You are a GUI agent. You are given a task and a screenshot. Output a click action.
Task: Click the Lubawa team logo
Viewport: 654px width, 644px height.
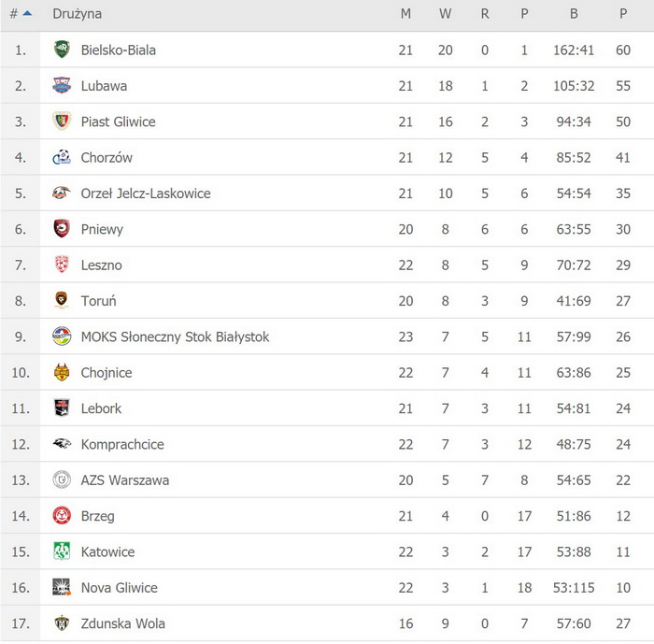(62, 86)
